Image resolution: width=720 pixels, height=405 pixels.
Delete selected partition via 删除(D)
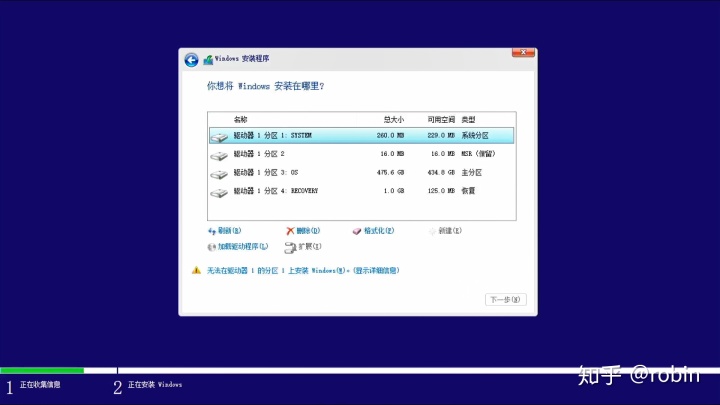(308, 231)
